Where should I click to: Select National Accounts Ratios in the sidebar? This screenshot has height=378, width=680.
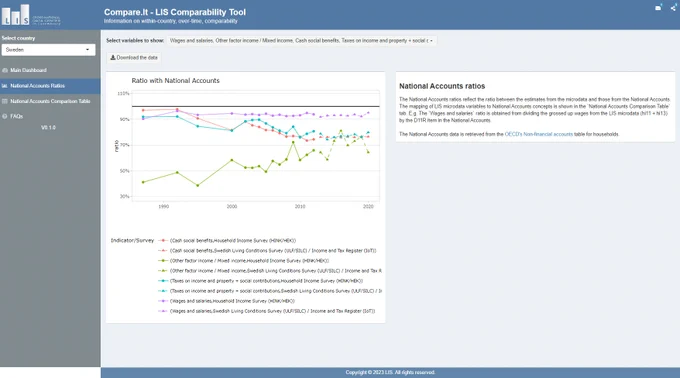[50, 86]
